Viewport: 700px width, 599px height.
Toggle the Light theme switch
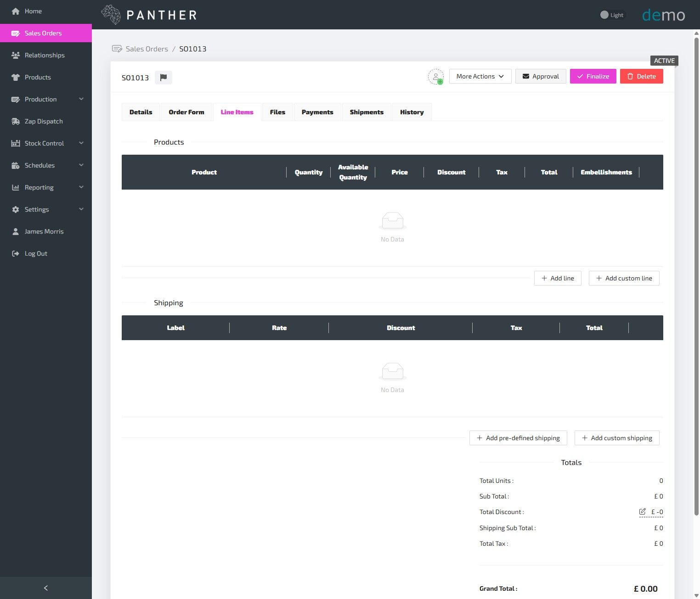tap(612, 15)
